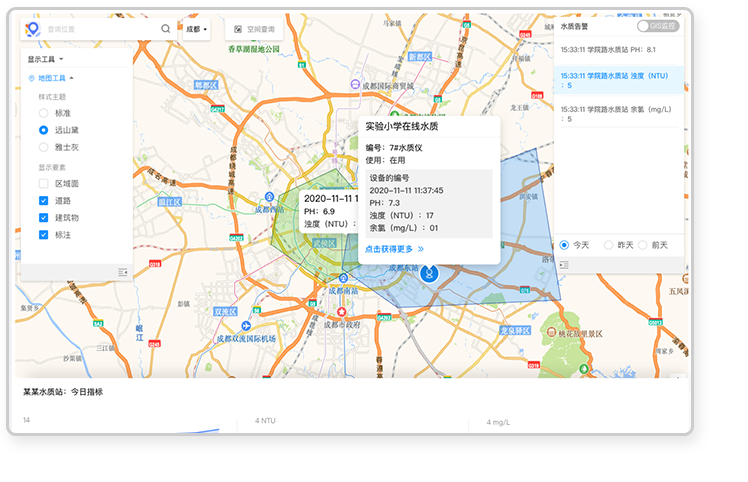Click the 某某水质站：今日指标 heading
The width and height of the screenshot is (748, 482).
click(x=63, y=392)
